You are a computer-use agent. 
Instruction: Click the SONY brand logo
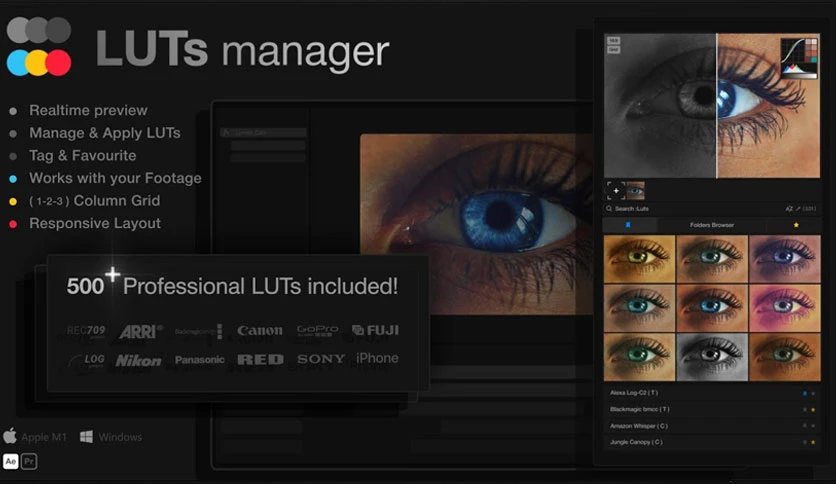(321, 359)
